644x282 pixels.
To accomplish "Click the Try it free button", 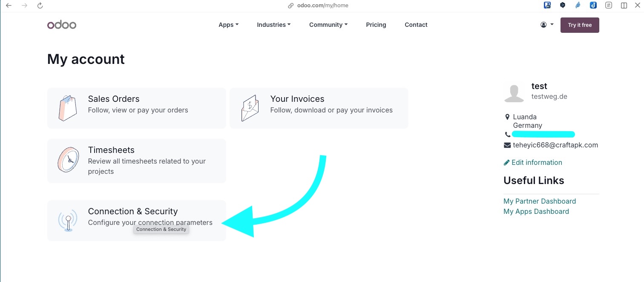I will [580, 25].
